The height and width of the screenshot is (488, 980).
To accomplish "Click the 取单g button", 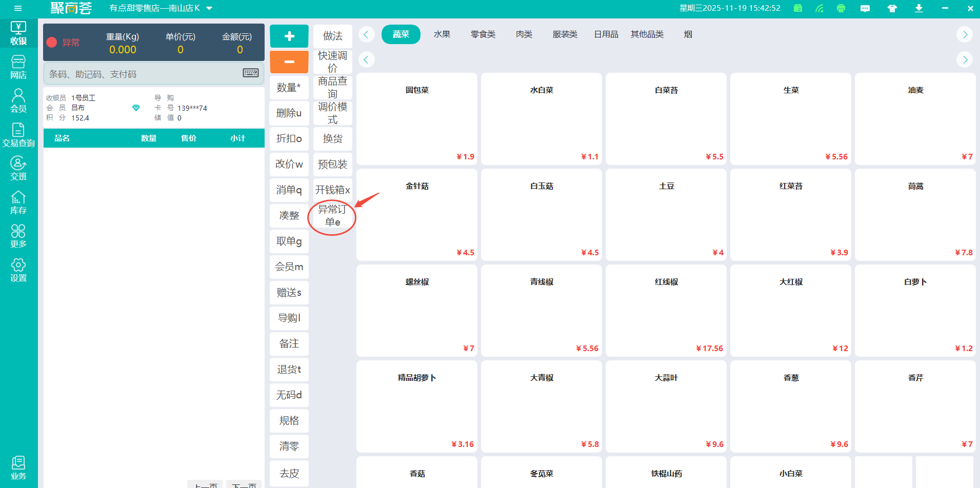I will pos(289,241).
